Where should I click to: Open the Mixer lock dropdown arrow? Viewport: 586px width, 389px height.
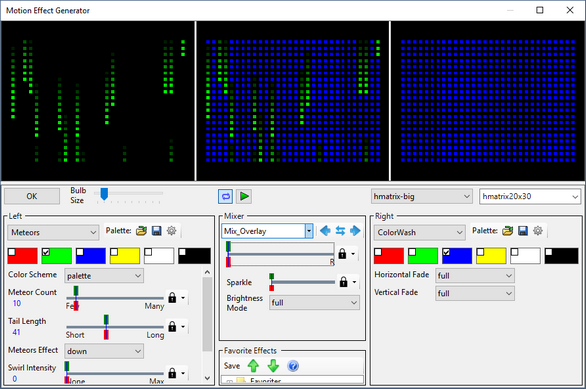[x=353, y=254]
